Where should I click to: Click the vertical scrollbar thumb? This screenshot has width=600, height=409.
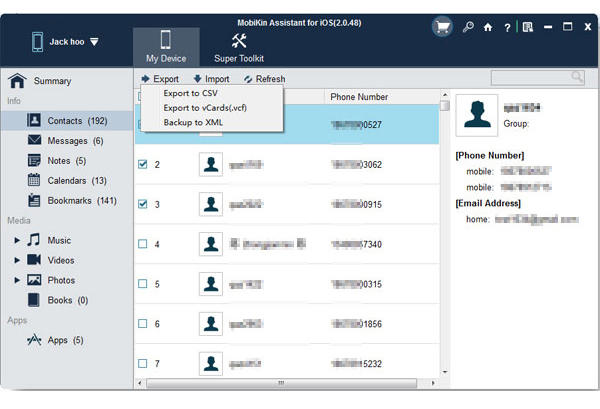445,105
